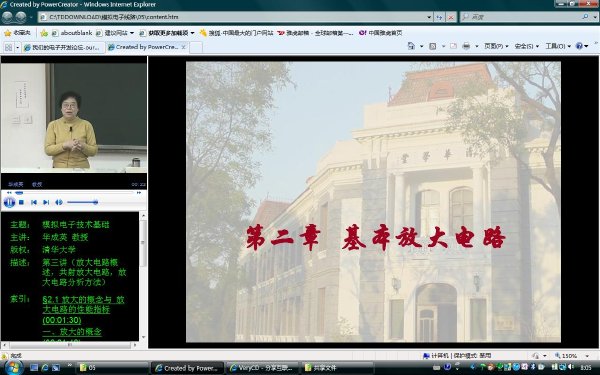Screen dimensions: 600x375
Task: Click the Show Desktop quick launch icon
Action: click(34, 368)
